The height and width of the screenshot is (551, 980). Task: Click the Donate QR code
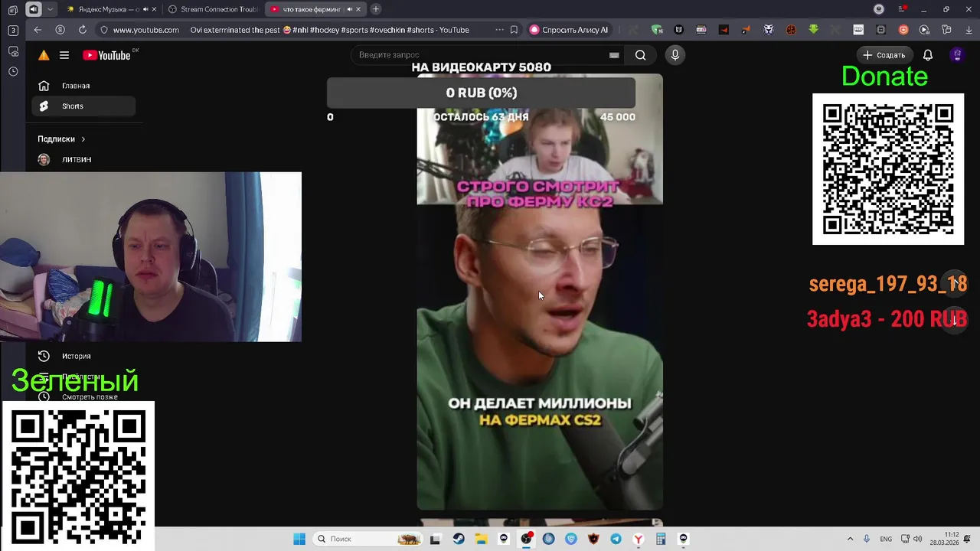(888, 169)
